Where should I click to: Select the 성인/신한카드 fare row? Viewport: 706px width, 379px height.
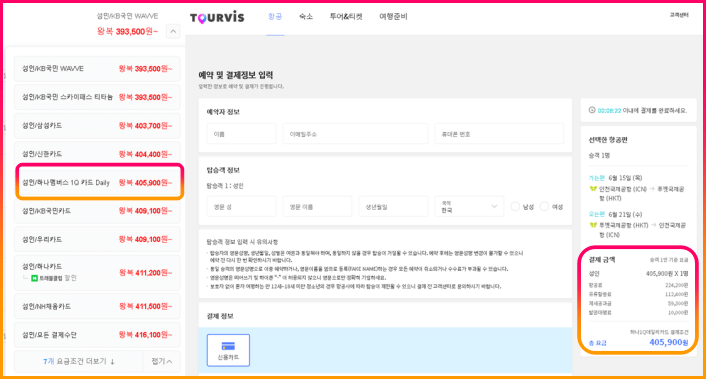pyautogui.click(x=97, y=154)
